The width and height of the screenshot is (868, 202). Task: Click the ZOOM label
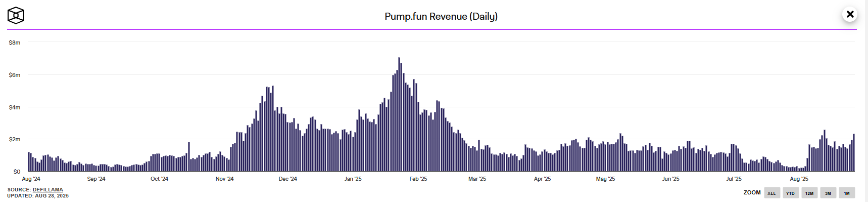(752, 192)
